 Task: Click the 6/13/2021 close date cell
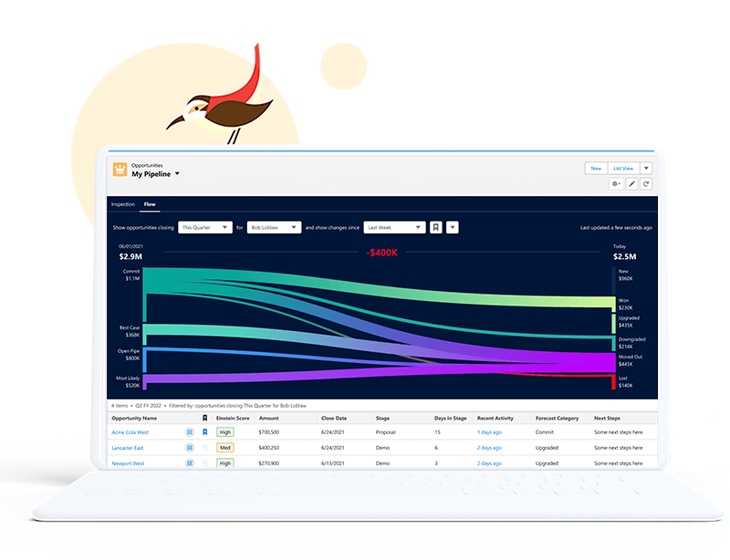pyautogui.click(x=332, y=463)
